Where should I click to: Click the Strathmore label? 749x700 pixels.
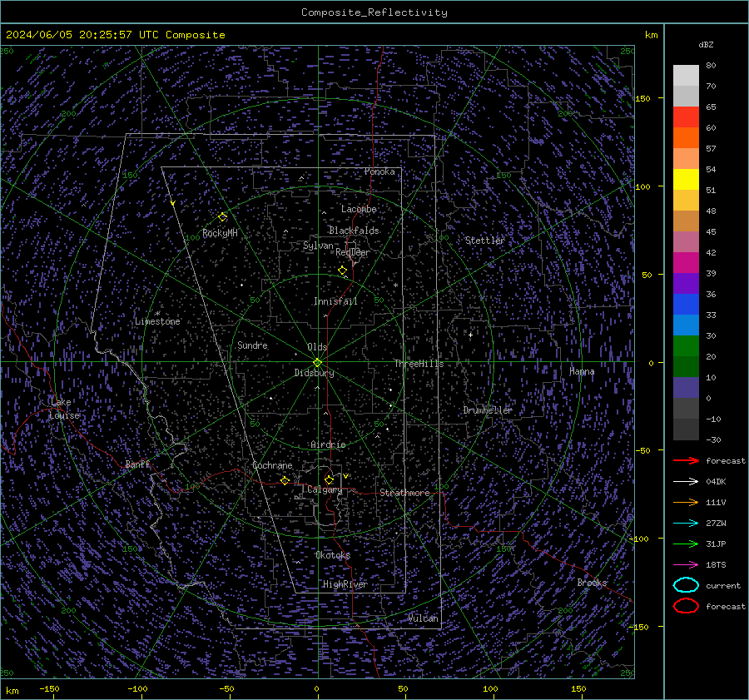pos(404,493)
